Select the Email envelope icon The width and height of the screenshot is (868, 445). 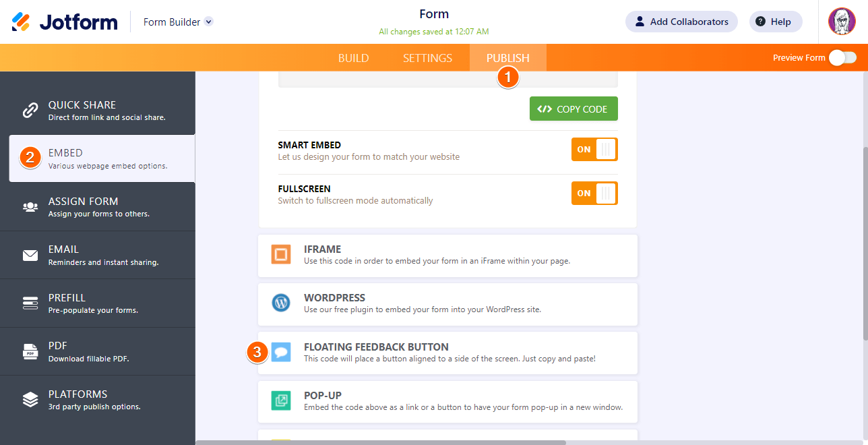click(30, 255)
